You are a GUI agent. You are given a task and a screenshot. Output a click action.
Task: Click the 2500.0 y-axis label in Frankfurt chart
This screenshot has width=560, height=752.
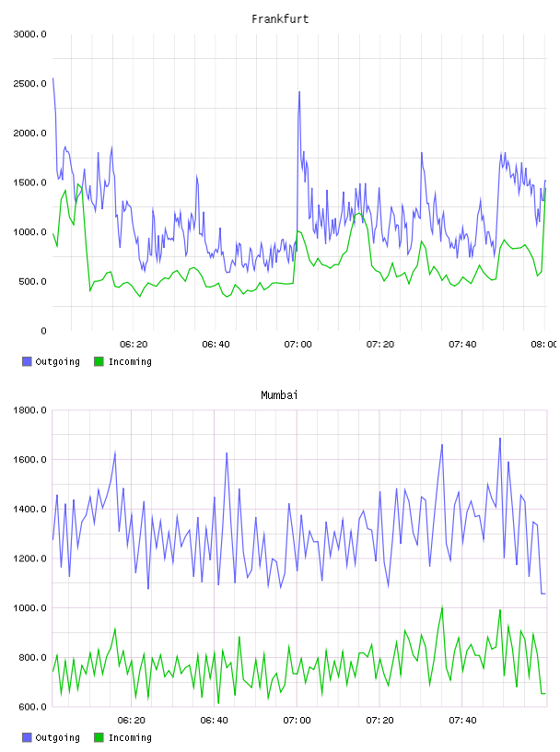pos(30,84)
